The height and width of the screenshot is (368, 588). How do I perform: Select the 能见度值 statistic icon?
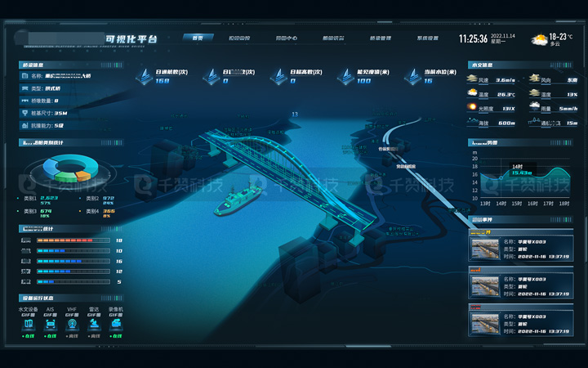tap(345, 76)
